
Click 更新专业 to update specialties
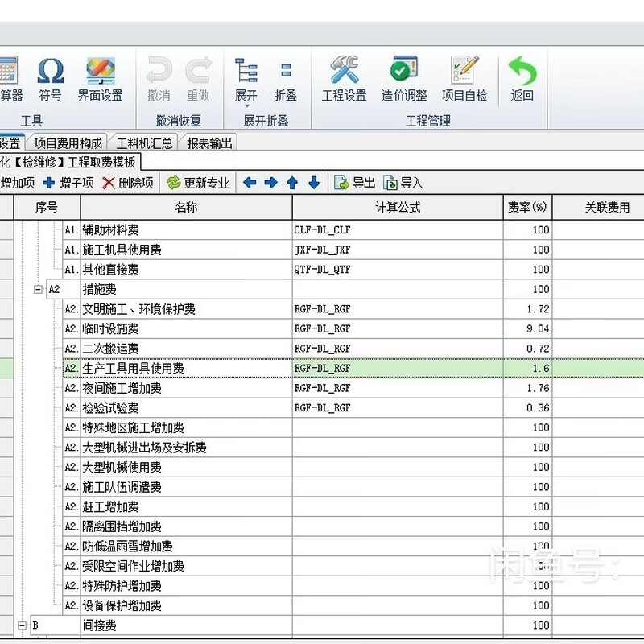(x=199, y=183)
